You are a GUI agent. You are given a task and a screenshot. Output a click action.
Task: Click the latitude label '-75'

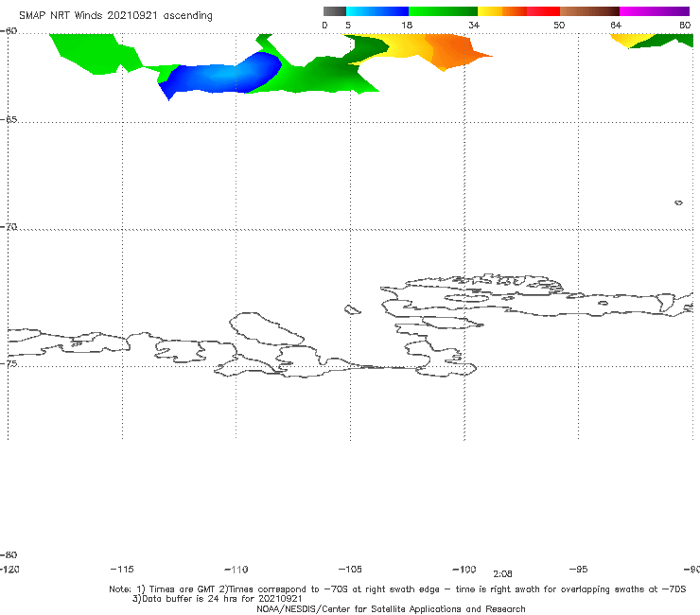click(x=9, y=363)
